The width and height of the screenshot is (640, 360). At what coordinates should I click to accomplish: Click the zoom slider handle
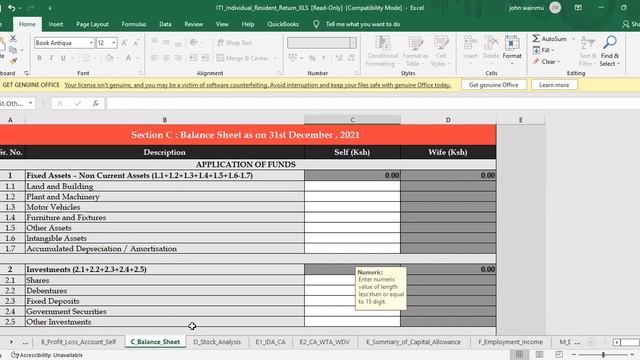point(603,355)
